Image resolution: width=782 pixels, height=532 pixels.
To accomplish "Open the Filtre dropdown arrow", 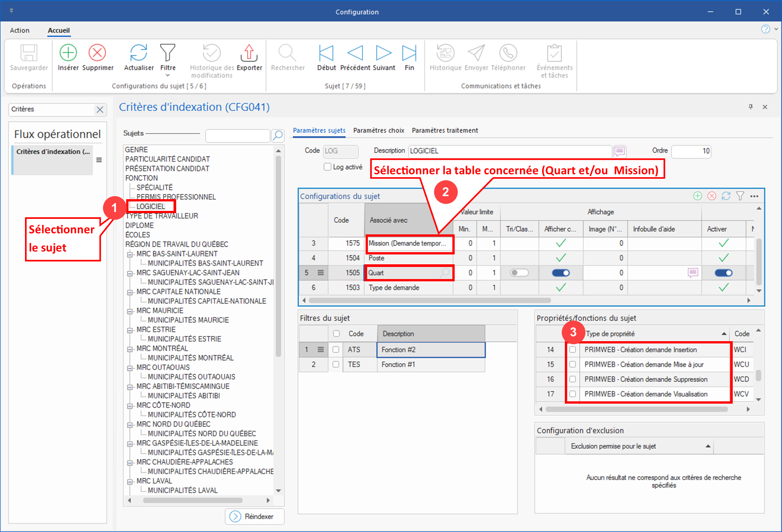I will (x=167, y=75).
